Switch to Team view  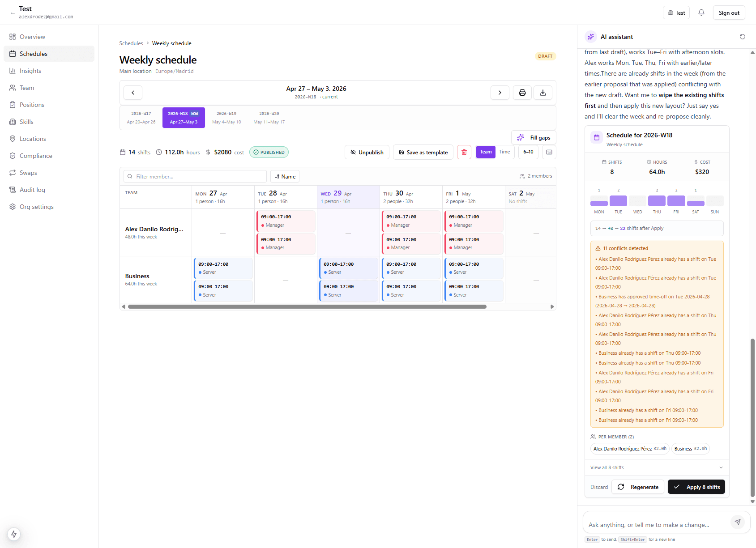[x=486, y=152]
